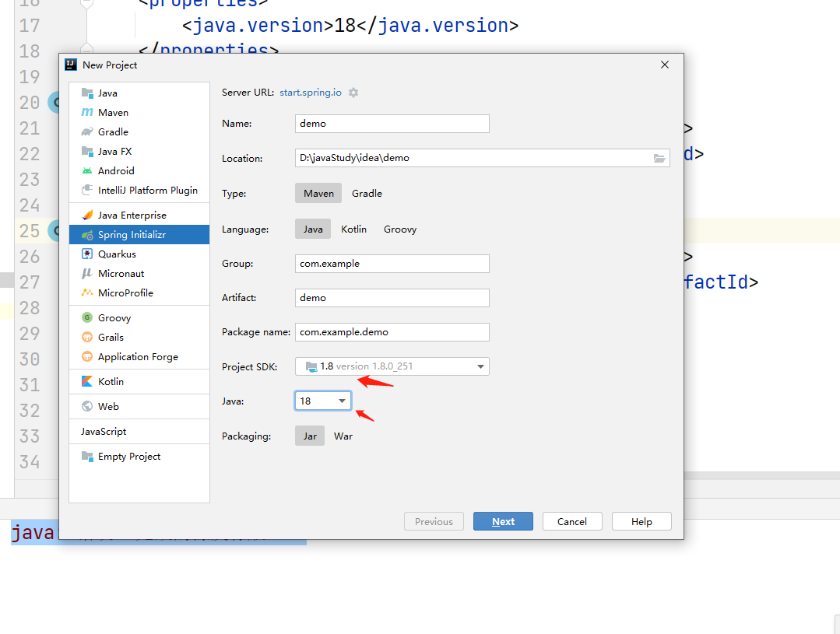Click the Micronaut mu icon
Screen dimensions: 840x634
click(86, 273)
